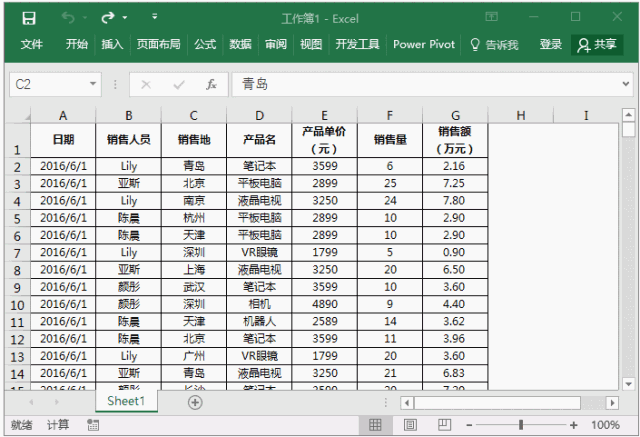Select row 10 header

(x=18, y=304)
